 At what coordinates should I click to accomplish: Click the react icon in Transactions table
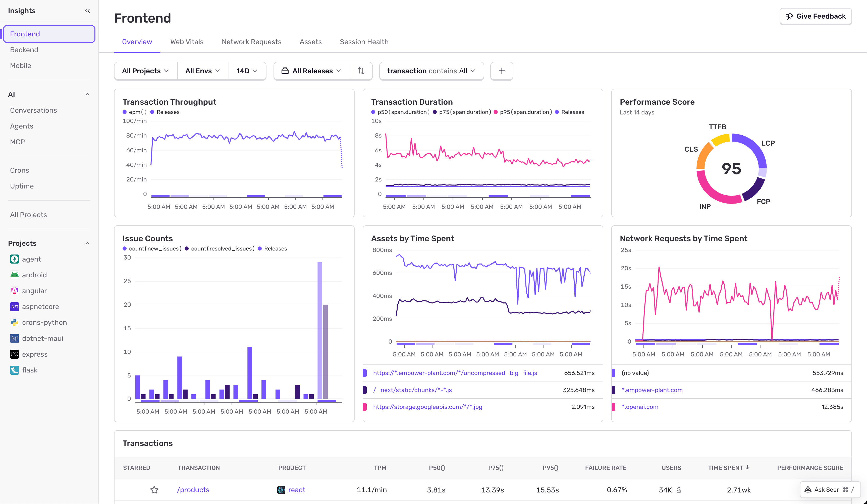pos(281,489)
